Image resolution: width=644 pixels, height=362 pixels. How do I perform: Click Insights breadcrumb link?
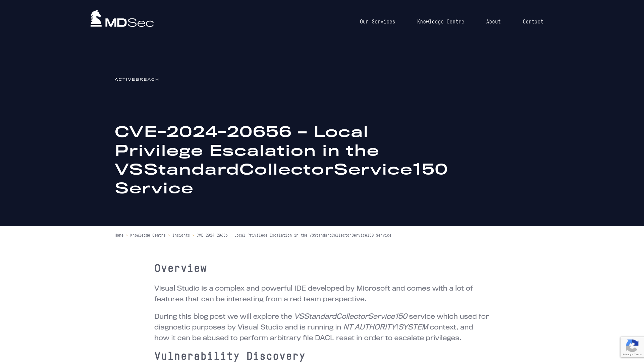(x=181, y=235)
